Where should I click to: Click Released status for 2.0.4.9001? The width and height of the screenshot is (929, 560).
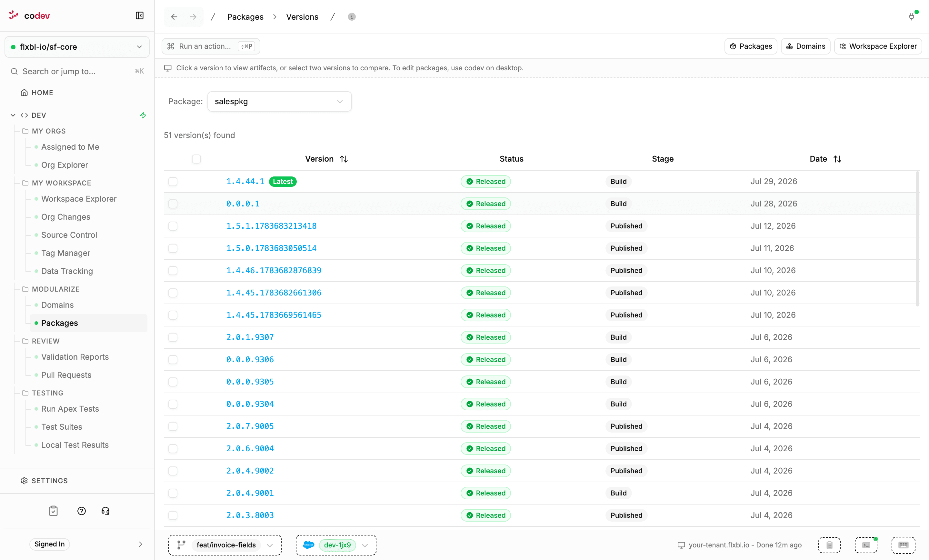coord(485,493)
